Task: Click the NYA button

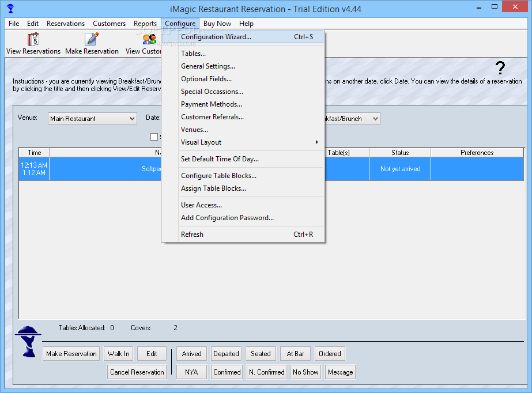Action: coord(191,372)
